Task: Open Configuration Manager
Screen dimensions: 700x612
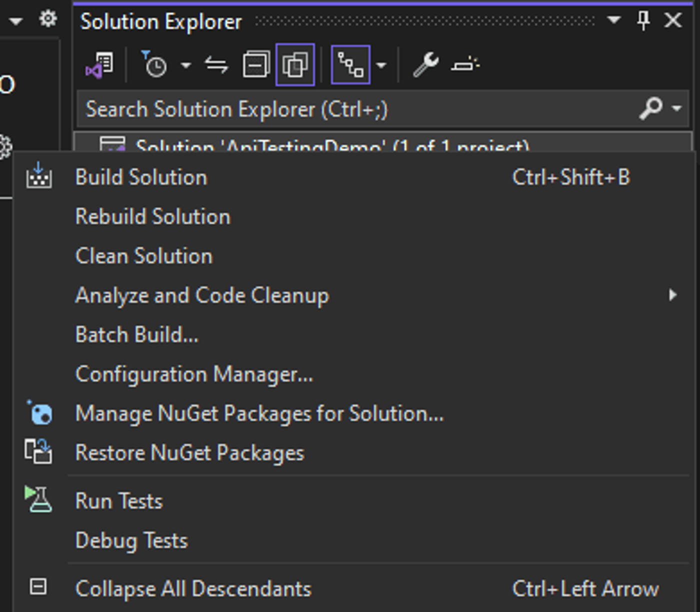Action: click(x=354, y=375)
